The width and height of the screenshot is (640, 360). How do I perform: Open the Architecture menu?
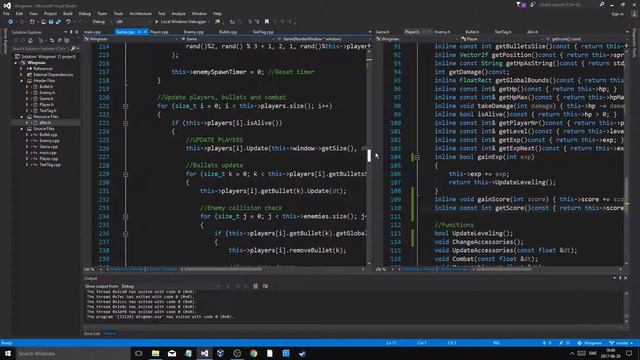coord(140,13)
